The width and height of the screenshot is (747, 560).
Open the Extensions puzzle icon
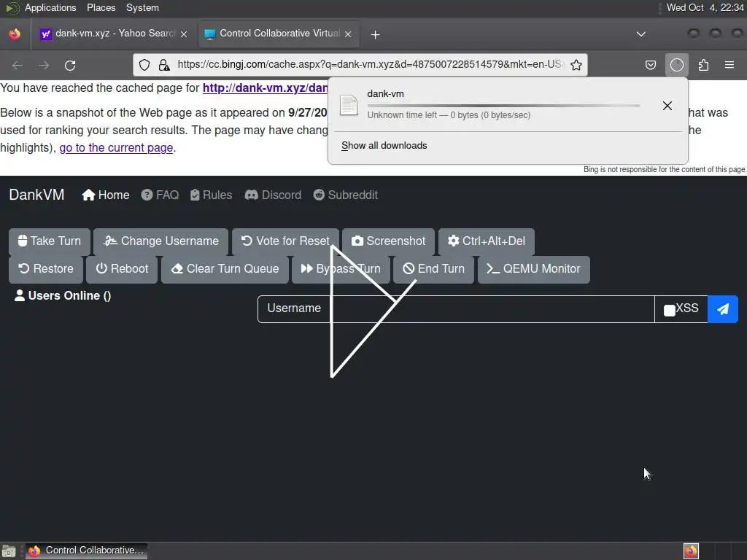point(703,65)
